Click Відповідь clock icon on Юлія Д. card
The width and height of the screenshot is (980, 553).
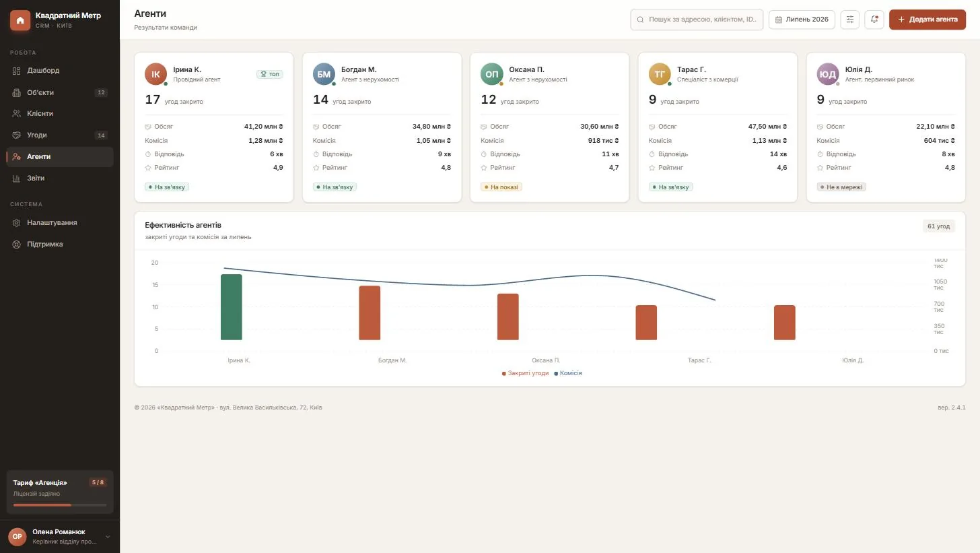tap(820, 154)
